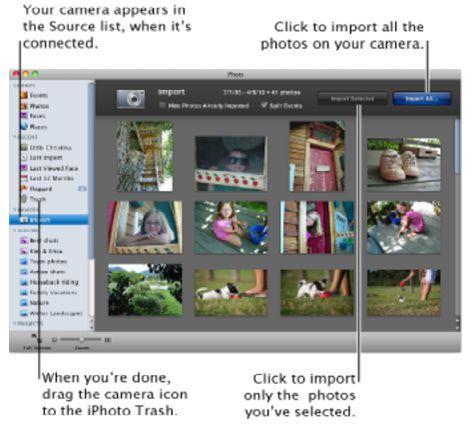This screenshot has height=425, width=474.
Task: Open the Team photos album
Action: (44, 261)
